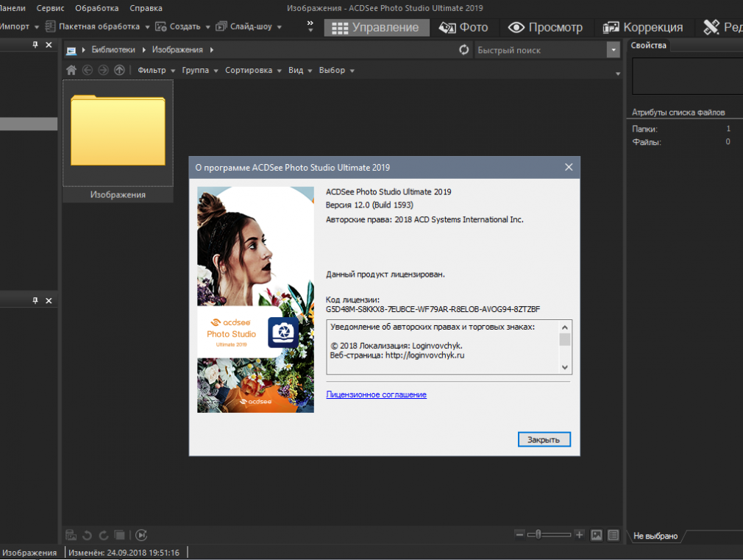The width and height of the screenshot is (743, 560).
Task: Close the About ACDSee dialog with the X
Action: point(569,167)
